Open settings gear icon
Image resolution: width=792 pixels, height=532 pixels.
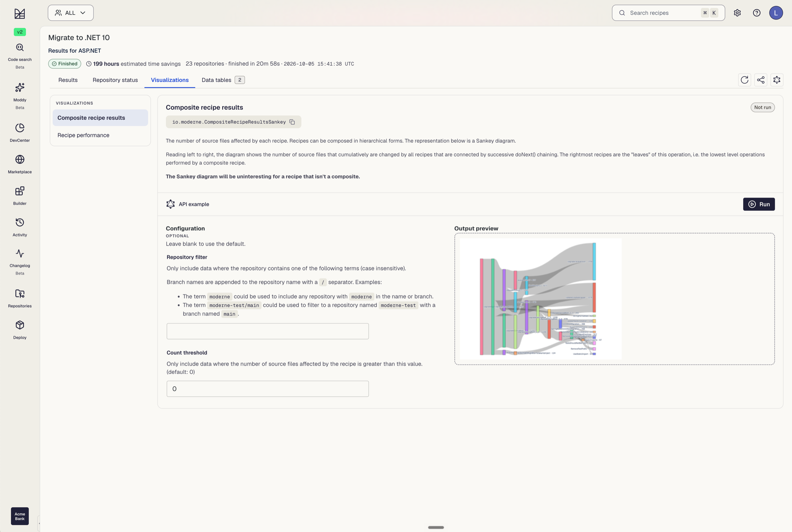(x=737, y=13)
